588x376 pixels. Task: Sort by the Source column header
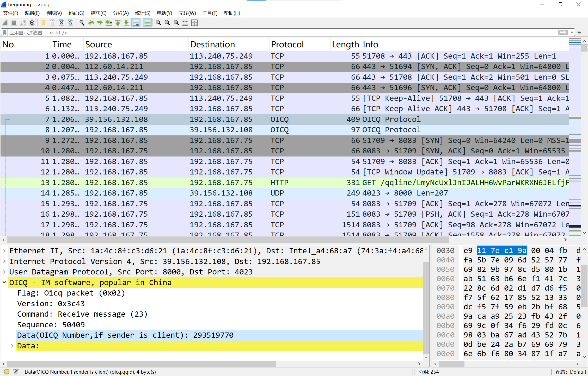[x=136, y=45]
